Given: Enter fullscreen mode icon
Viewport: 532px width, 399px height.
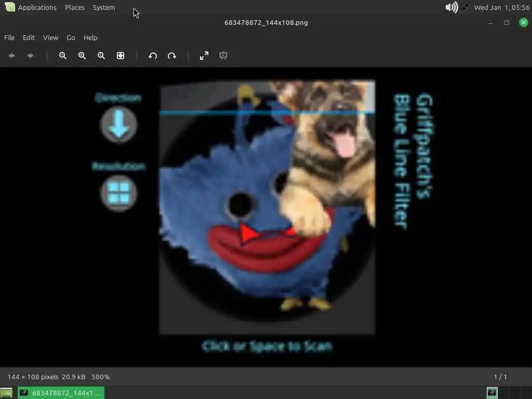Looking at the screenshot, I should click(x=204, y=56).
